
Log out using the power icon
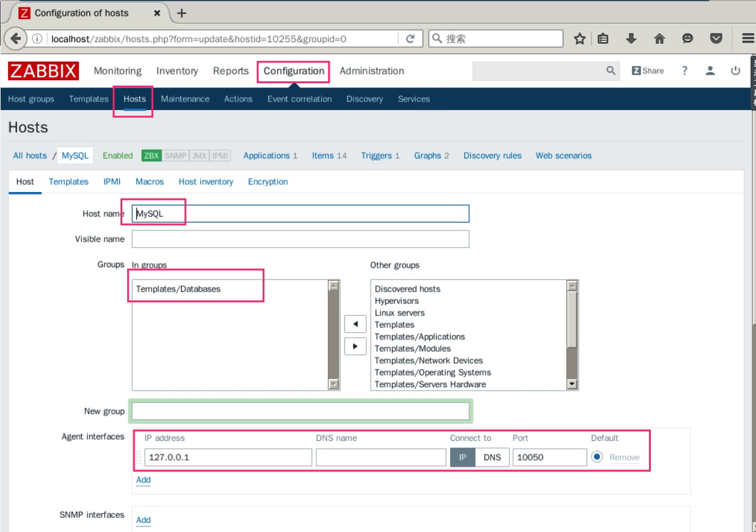(734, 70)
